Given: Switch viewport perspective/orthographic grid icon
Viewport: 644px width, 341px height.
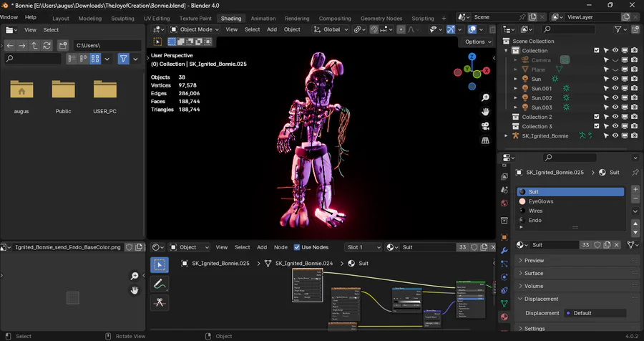Looking at the screenshot, I should (485, 140).
